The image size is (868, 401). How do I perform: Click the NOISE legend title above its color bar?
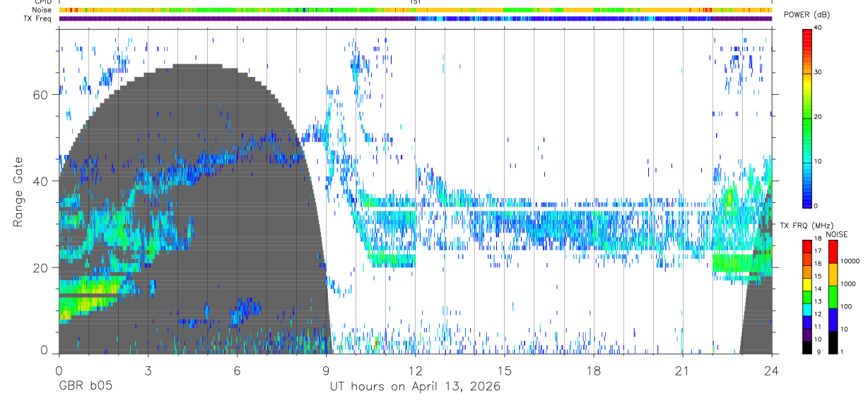837,234
